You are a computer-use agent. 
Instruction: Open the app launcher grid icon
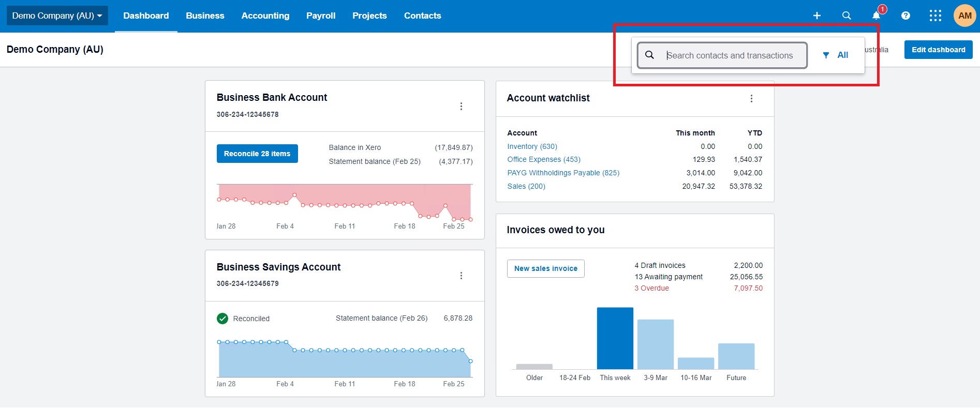click(935, 16)
